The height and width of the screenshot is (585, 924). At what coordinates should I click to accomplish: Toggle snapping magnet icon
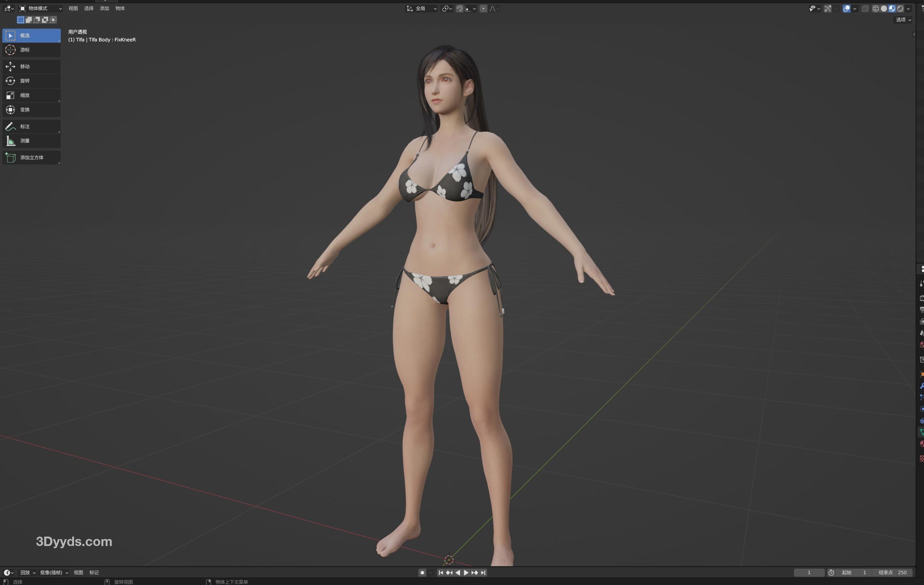click(459, 8)
